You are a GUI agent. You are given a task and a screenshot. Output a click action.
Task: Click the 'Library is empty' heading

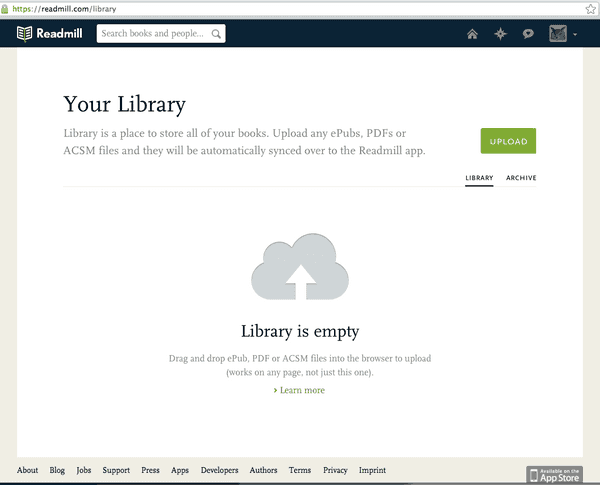[300, 331]
